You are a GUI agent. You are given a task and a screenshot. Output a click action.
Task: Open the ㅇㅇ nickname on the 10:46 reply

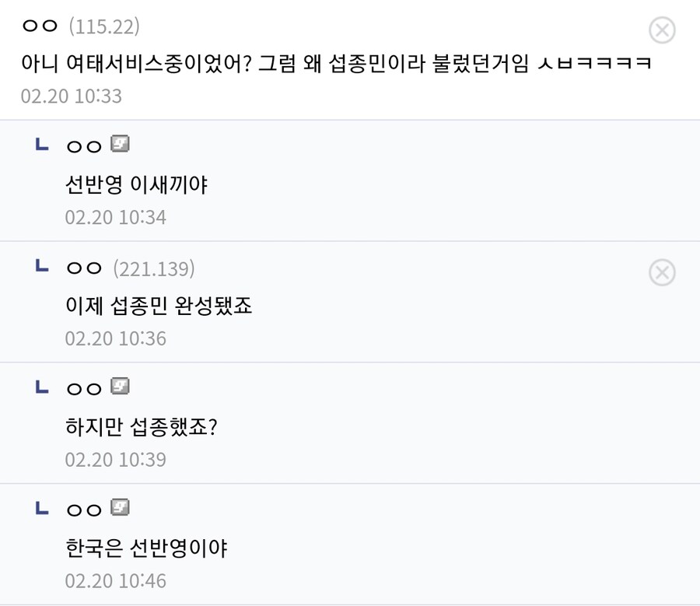point(84,510)
